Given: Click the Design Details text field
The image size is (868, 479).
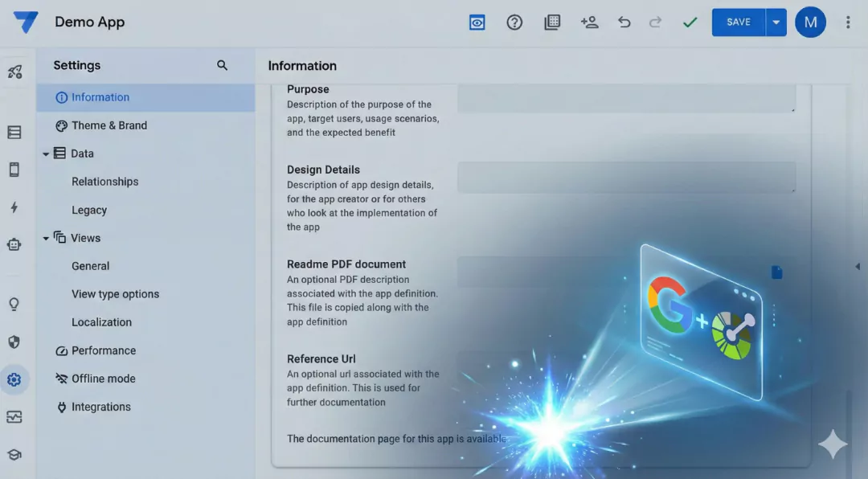Looking at the screenshot, I should pyautogui.click(x=626, y=177).
